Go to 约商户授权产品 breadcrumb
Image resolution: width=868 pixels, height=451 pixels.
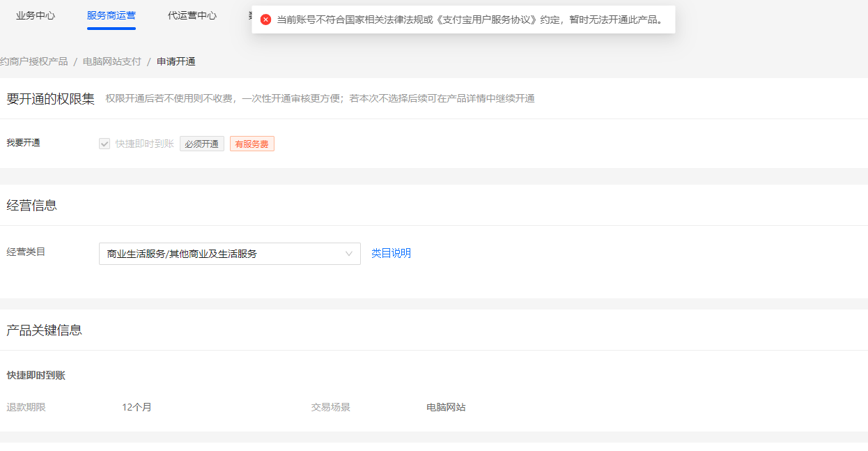(34, 61)
